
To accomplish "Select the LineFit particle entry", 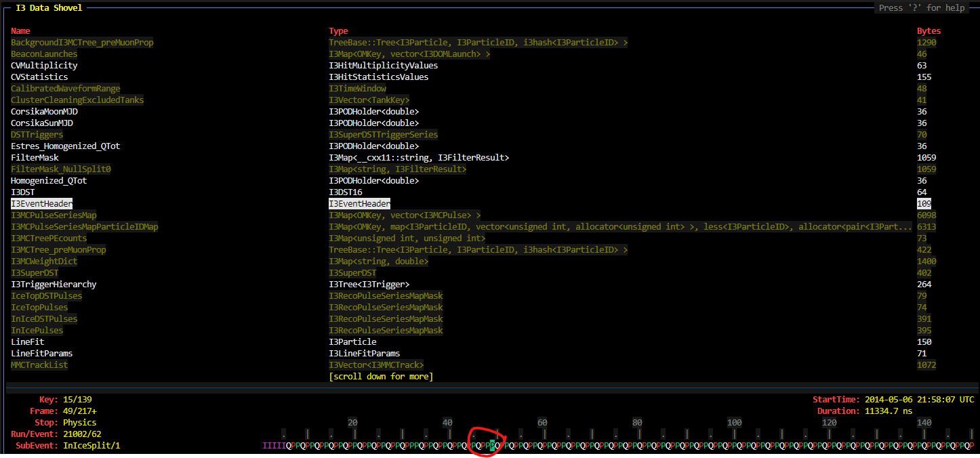I will tap(27, 341).
